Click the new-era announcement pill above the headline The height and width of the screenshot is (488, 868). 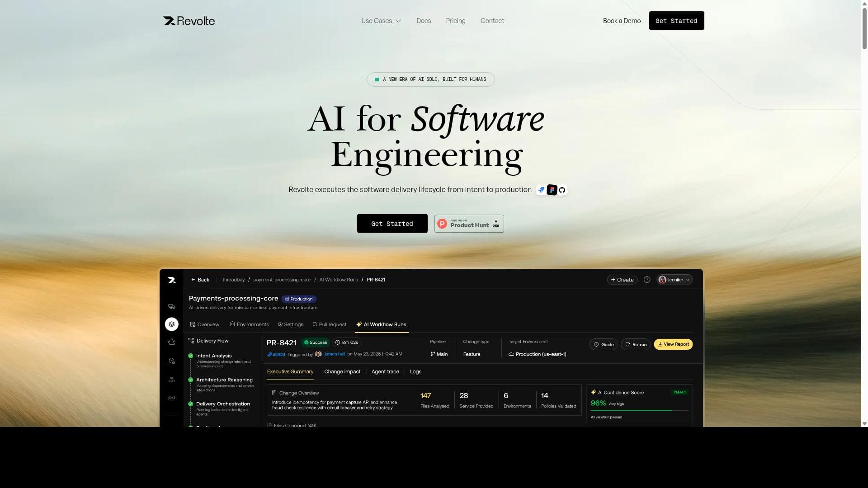(430, 80)
